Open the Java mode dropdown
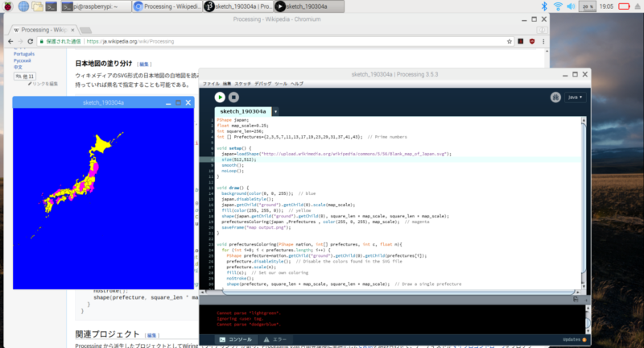The width and height of the screenshot is (644, 348). point(575,97)
